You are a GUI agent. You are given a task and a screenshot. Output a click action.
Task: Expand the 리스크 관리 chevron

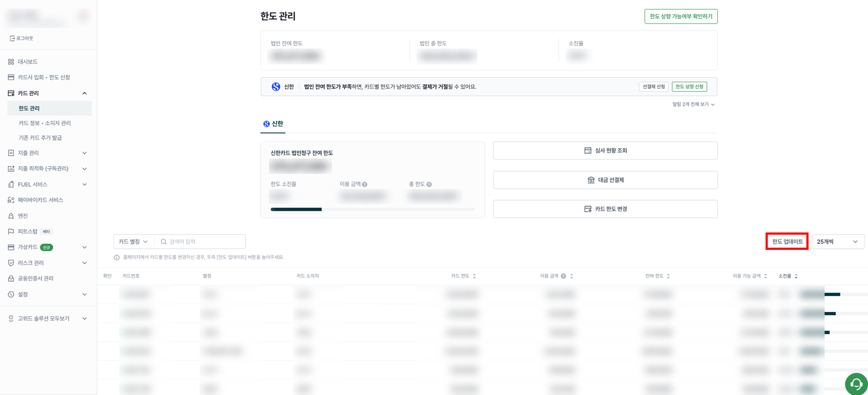(85, 263)
